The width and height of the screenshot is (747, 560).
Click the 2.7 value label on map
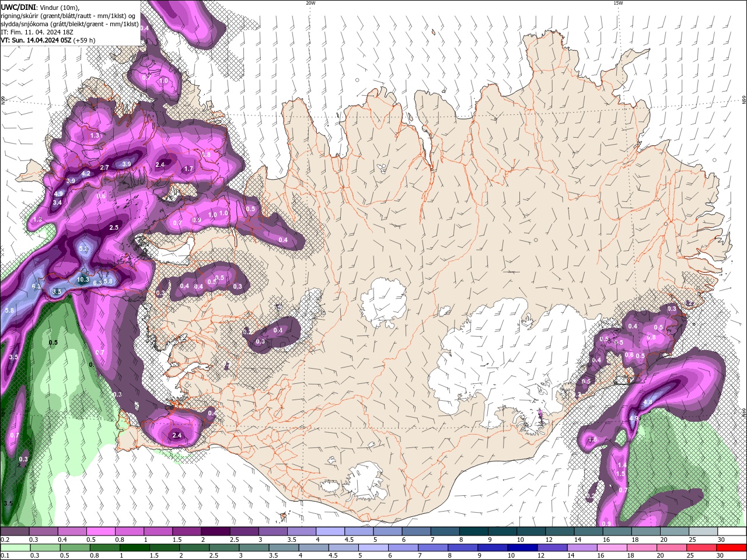pyautogui.click(x=104, y=167)
